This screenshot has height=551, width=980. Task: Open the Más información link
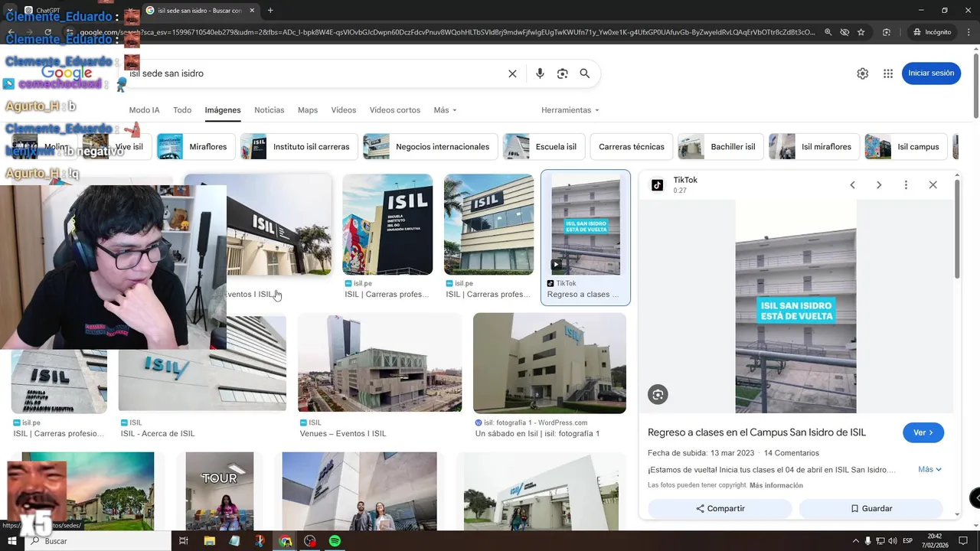click(776, 485)
